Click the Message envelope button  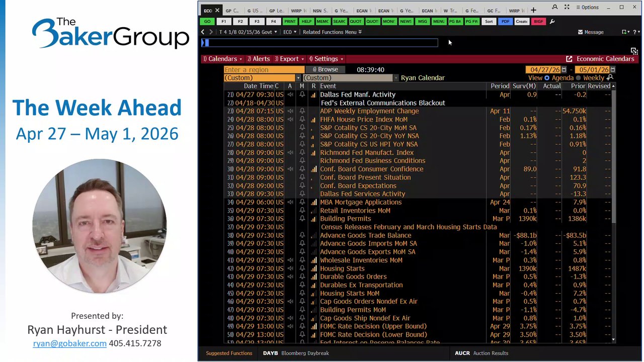[591, 32]
